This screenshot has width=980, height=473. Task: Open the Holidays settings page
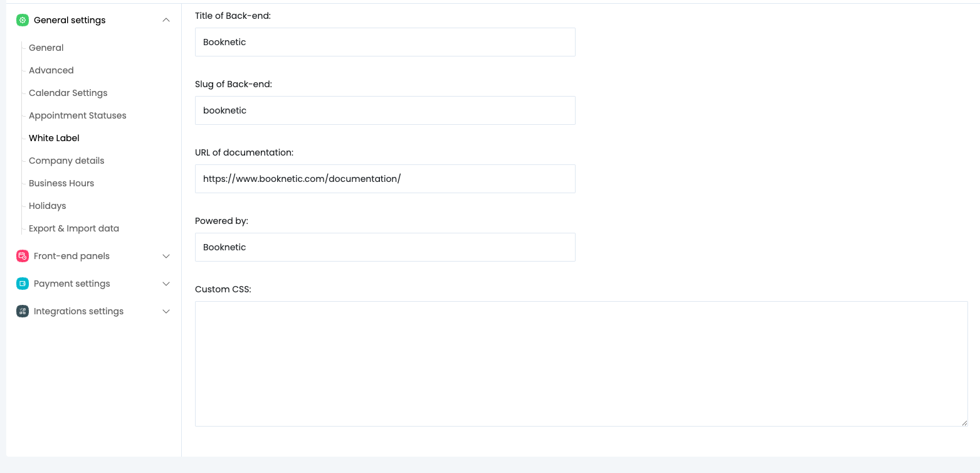click(x=48, y=206)
